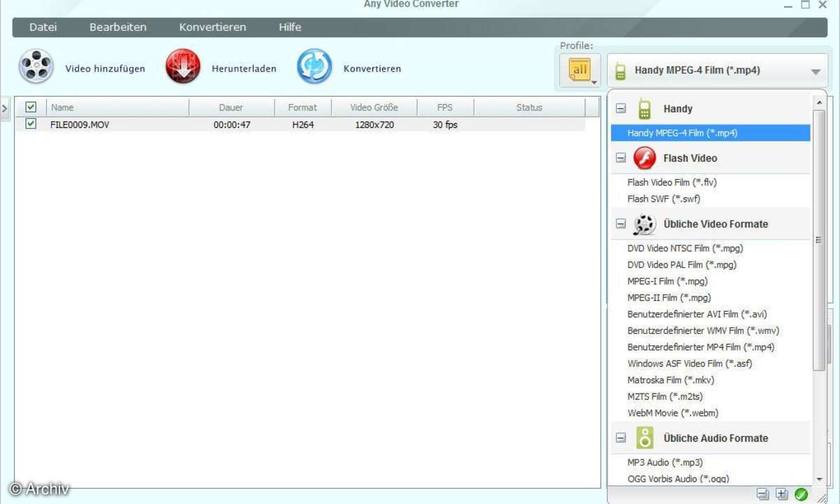Click the 30 fps cell
Image resolution: width=840 pixels, height=504 pixels.
click(444, 125)
